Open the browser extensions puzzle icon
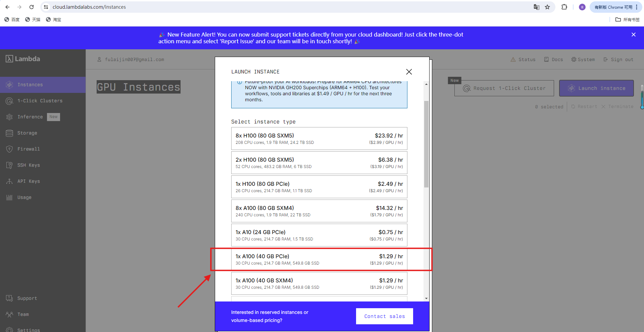 (564, 7)
